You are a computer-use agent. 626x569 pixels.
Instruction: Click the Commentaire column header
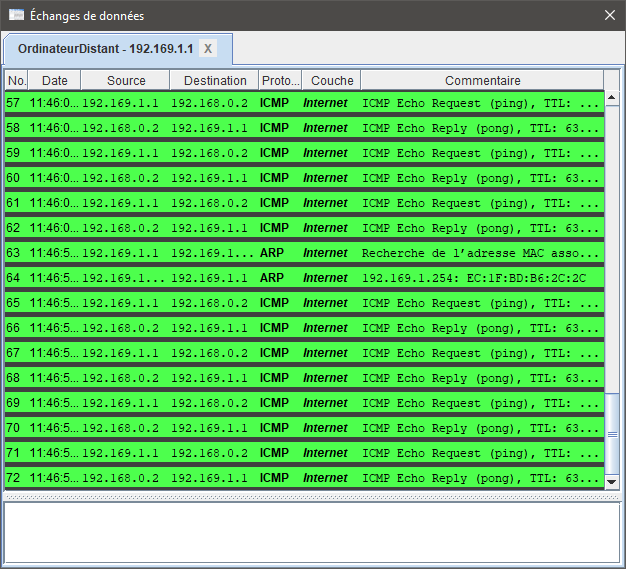coord(482,81)
